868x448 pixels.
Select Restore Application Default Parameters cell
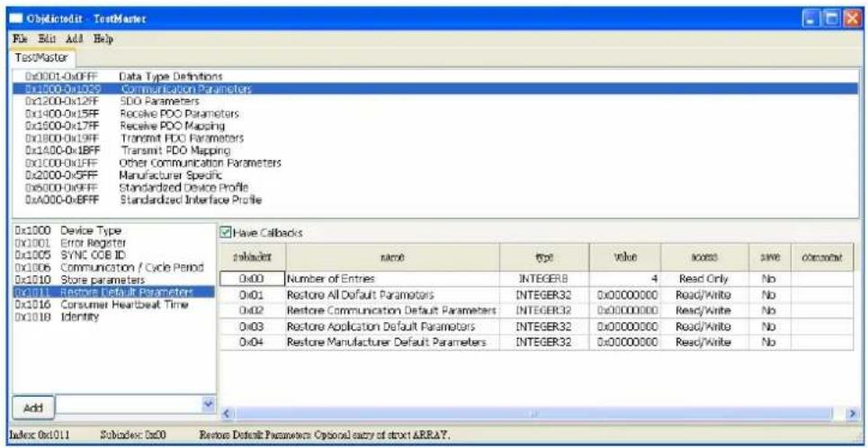[392, 327]
